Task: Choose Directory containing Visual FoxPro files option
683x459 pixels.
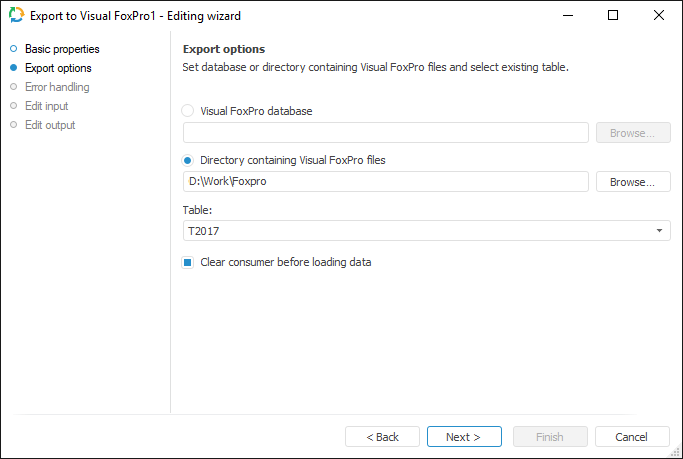Action: tap(189, 160)
